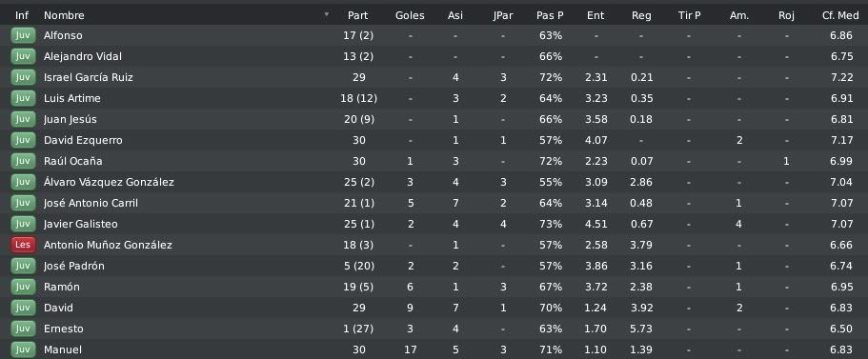Screen dimensions: 868x359
Task: Sort table by the Goles column
Action: tap(410, 15)
